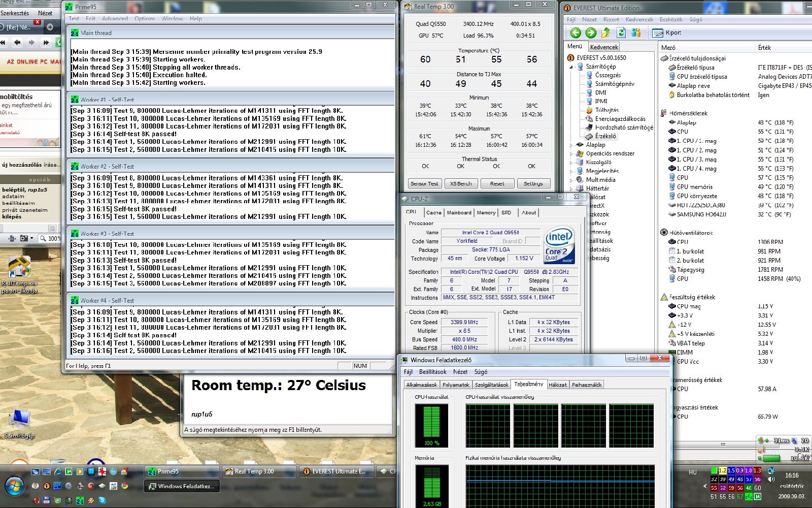Click the green Forward arrow in EVEREST toolbar
The width and height of the screenshot is (812, 508).
pos(591,33)
